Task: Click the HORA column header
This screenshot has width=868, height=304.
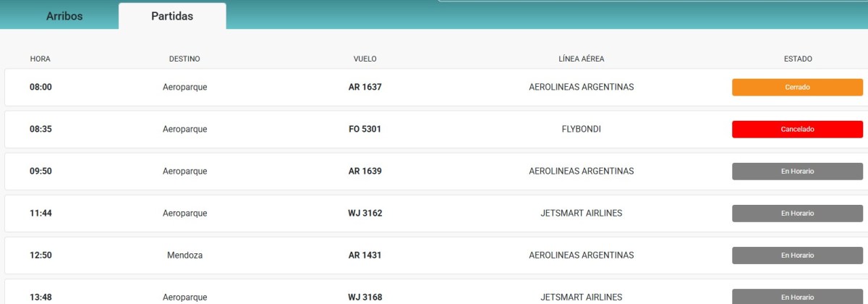Action: 41,59
